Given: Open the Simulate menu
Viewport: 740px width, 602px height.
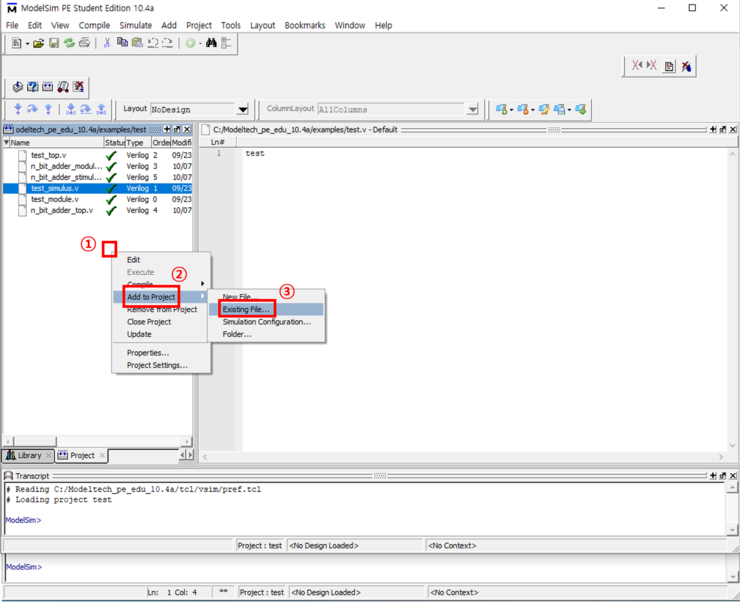Looking at the screenshot, I should [135, 25].
